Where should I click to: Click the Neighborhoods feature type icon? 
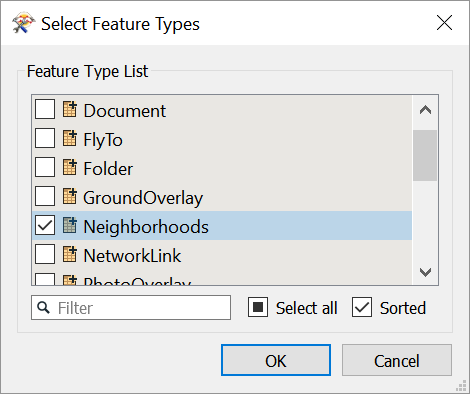click(x=70, y=225)
